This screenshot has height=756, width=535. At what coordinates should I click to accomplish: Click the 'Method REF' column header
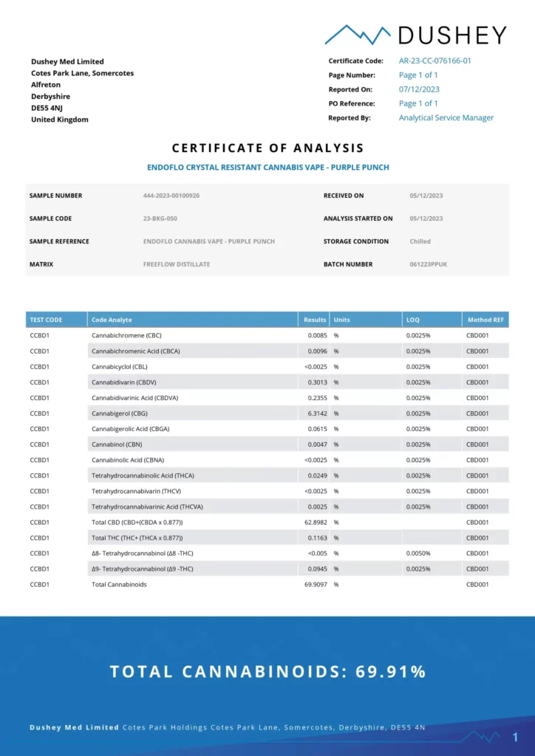(485, 320)
